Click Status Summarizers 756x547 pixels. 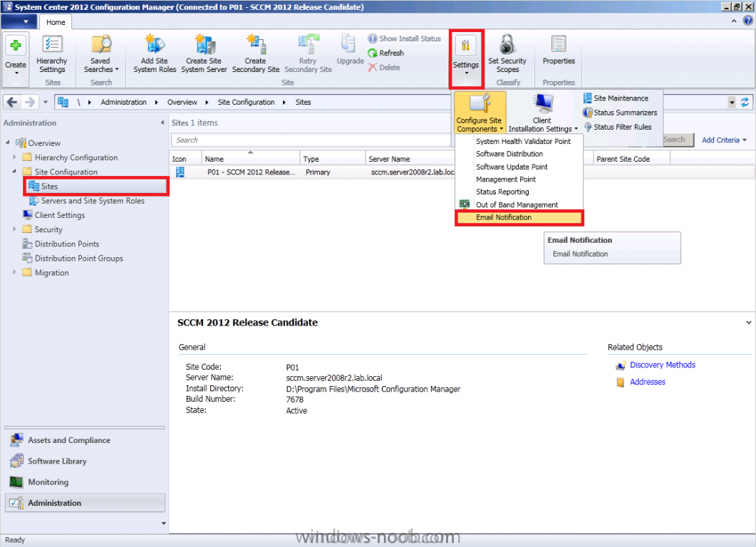pos(620,113)
